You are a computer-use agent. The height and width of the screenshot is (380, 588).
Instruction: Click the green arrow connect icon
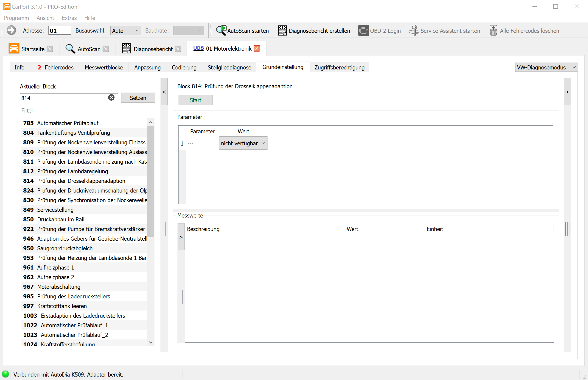point(11,31)
